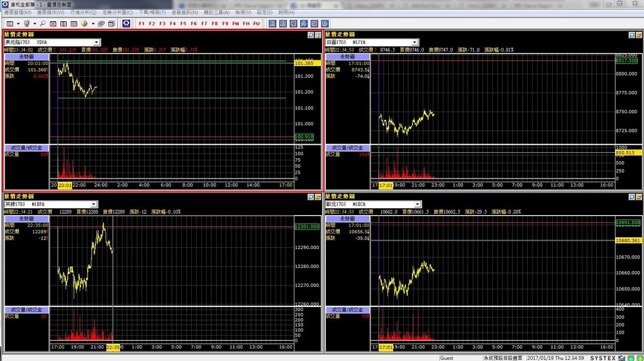Screen dimensions: 644x361
Task: Click the F8 shortcut button
Action: (214, 24)
